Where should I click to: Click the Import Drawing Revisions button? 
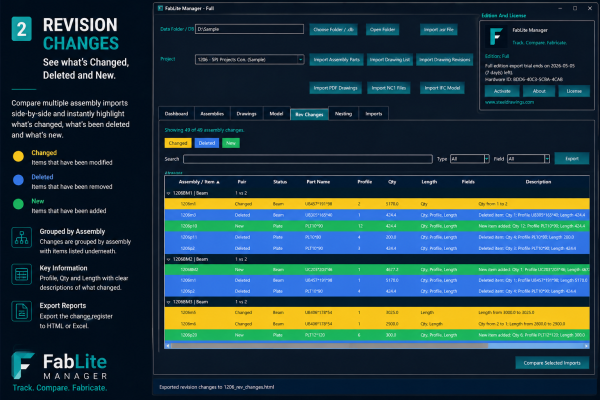[444, 59]
